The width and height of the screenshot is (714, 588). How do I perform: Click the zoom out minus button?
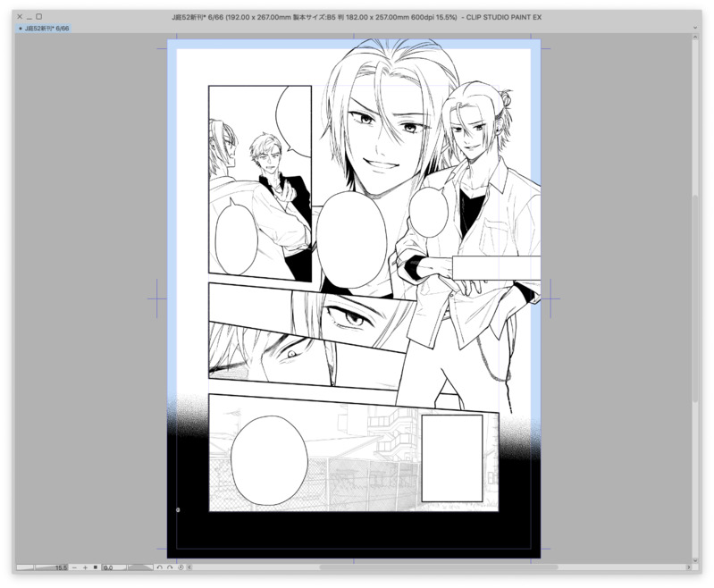click(74, 567)
